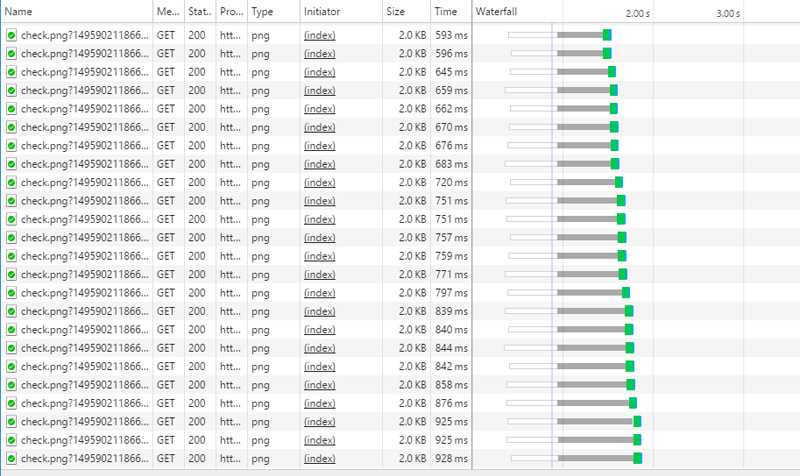Click the waterfall bar of the 928 ms request

point(576,459)
